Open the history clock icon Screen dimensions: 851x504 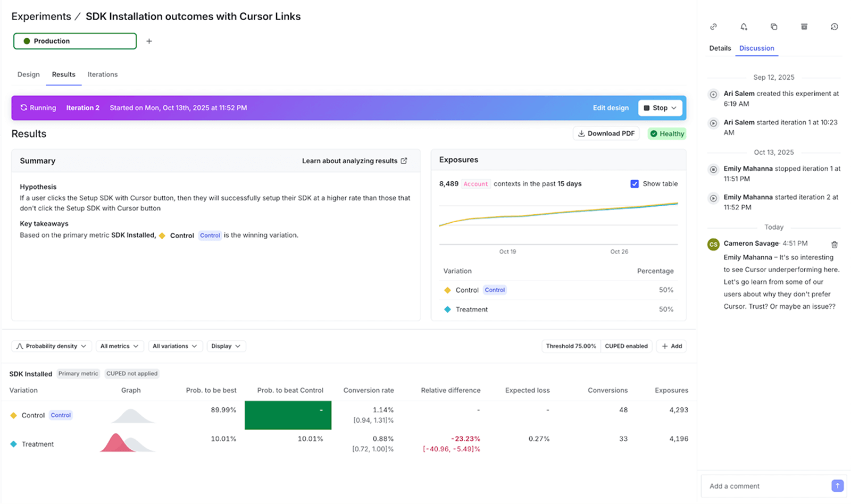834,27
